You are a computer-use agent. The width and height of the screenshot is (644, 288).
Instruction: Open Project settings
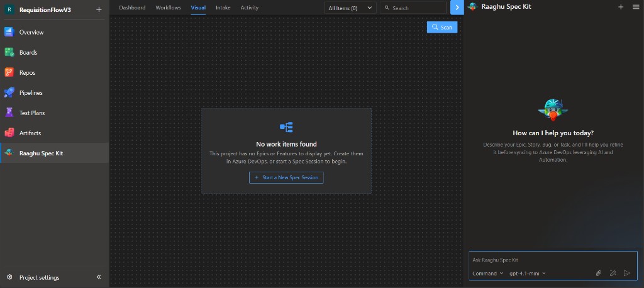coord(39,277)
